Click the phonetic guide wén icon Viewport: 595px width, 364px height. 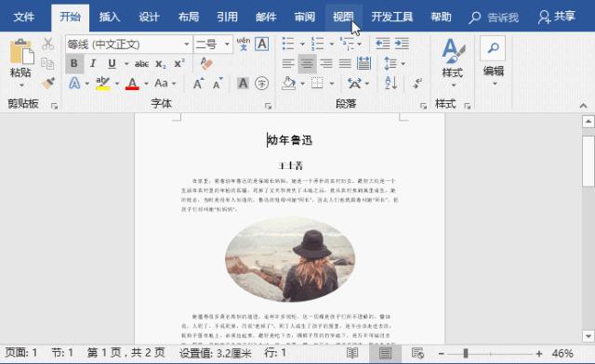[x=244, y=44]
